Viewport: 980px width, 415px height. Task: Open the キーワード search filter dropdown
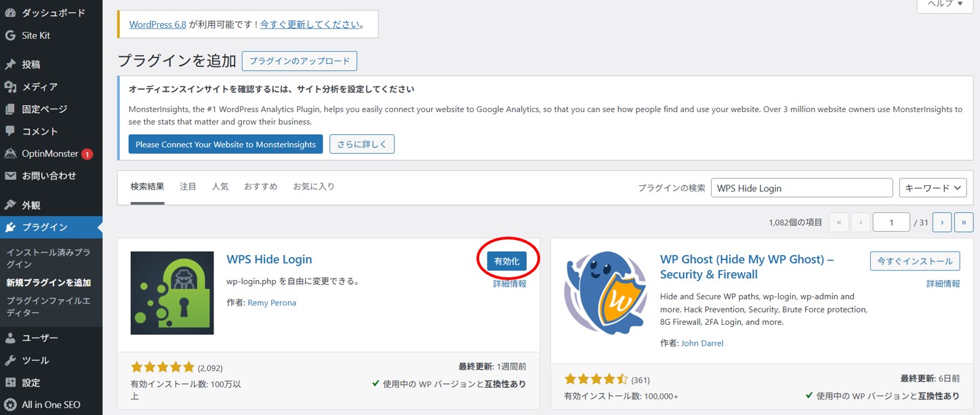pos(933,187)
